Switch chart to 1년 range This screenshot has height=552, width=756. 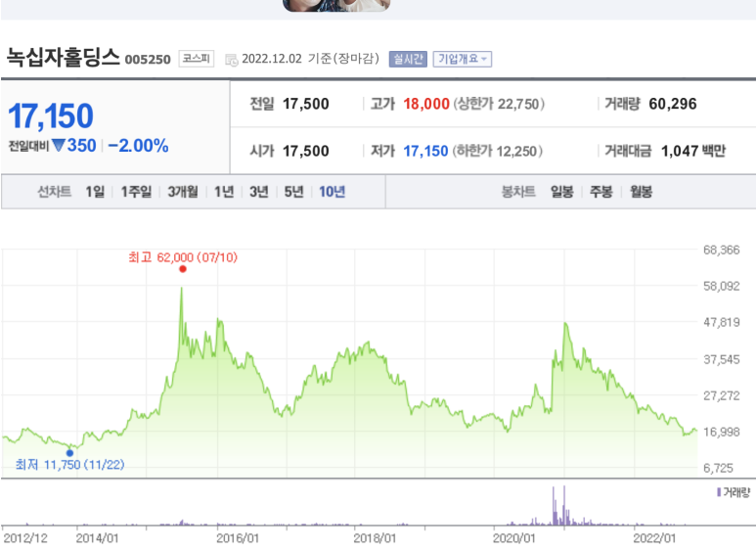coord(224,192)
